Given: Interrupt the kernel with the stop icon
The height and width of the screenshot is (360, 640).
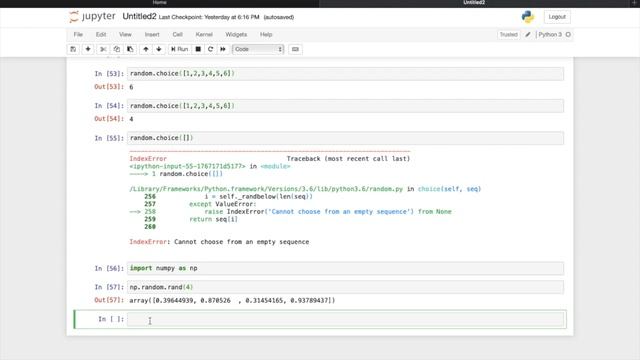Looking at the screenshot, I should click(198, 49).
